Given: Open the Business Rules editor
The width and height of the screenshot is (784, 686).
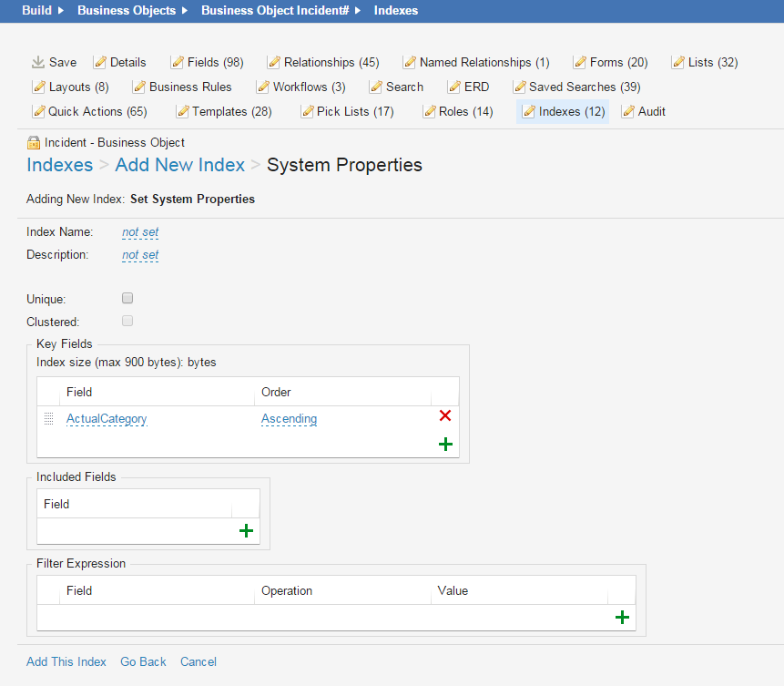Looking at the screenshot, I should click(x=184, y=87).
